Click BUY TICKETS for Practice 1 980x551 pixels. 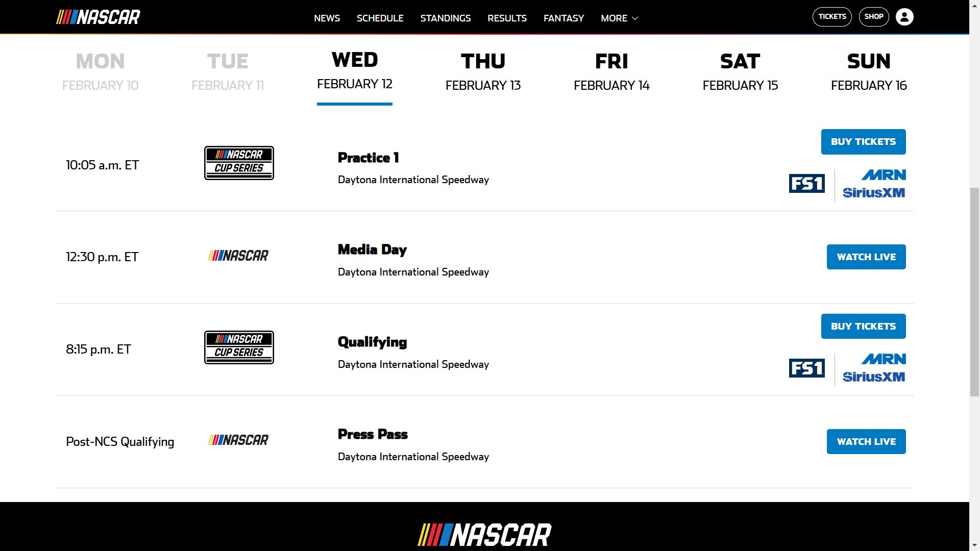click(863, 142)
